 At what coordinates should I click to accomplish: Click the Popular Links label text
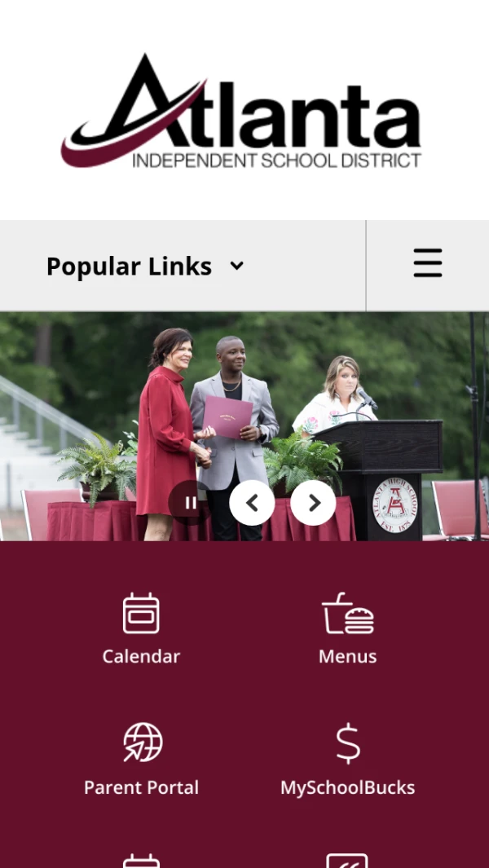[129, 267]
